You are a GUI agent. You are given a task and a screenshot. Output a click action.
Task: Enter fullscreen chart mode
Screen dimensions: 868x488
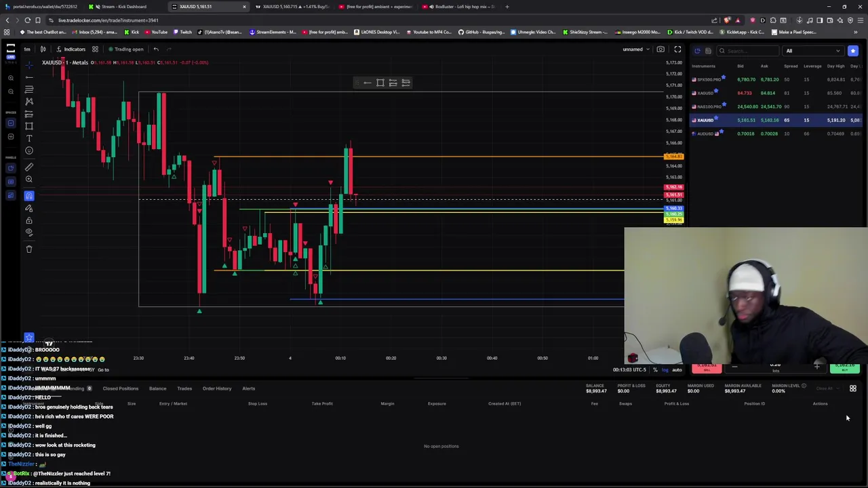coord(677,49)
